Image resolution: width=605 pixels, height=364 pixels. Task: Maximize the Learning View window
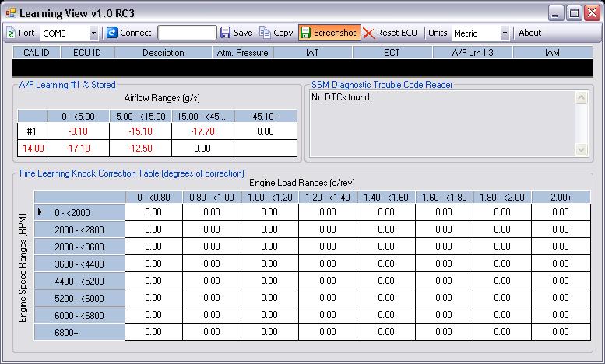pos(573,13)
